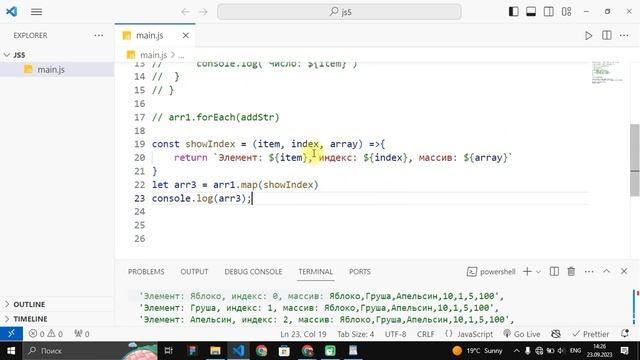Run the code with play button
Screen dimensions: 640x360
click(588, 36)
